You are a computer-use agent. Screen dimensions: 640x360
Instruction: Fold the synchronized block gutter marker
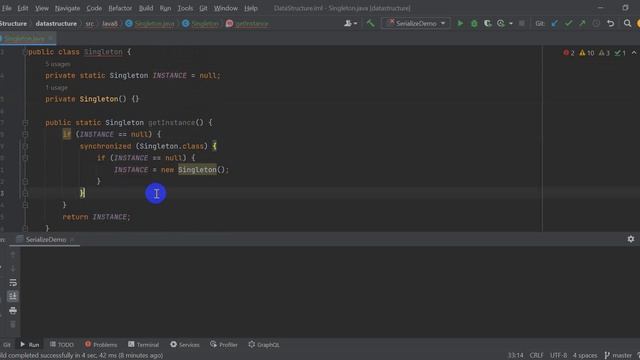click(25, 146)
